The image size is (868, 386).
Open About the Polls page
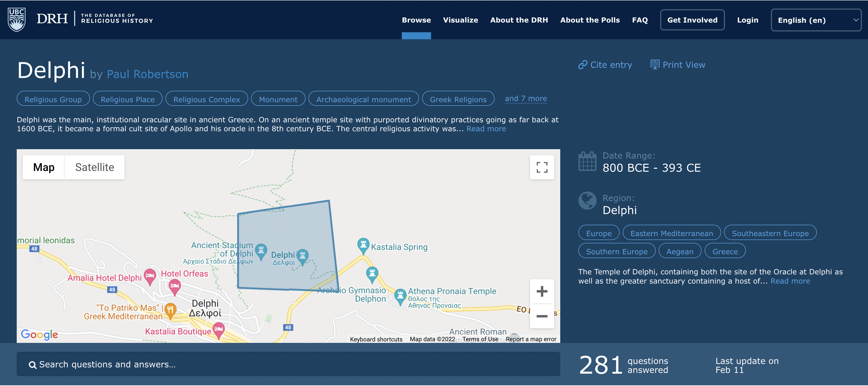click(x=590, y=20)
